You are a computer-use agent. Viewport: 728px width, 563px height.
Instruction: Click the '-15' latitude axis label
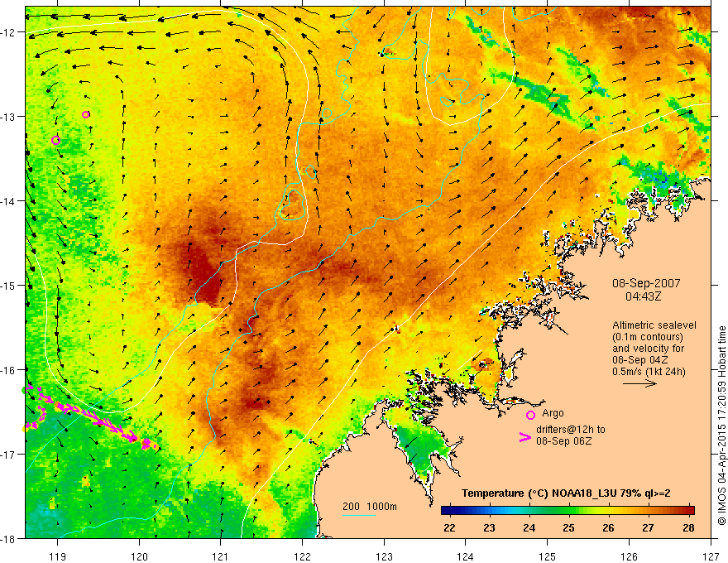pos(8,285)
